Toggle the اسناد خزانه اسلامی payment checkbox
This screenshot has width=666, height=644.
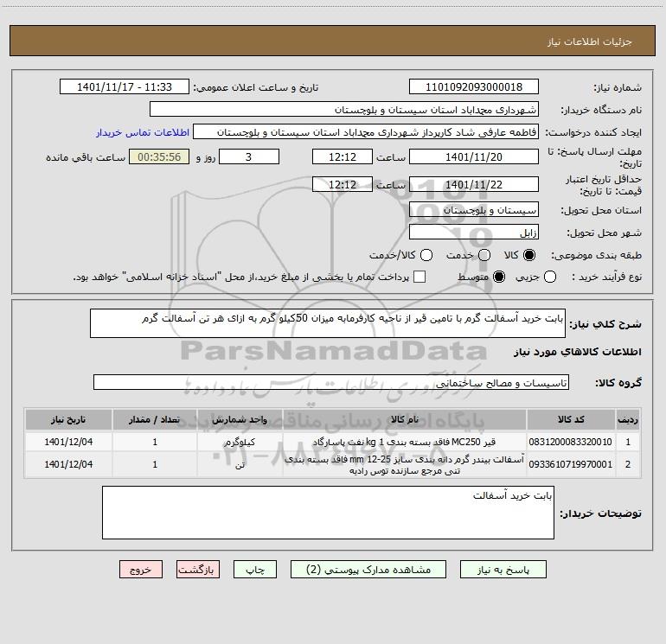[419, 277]
